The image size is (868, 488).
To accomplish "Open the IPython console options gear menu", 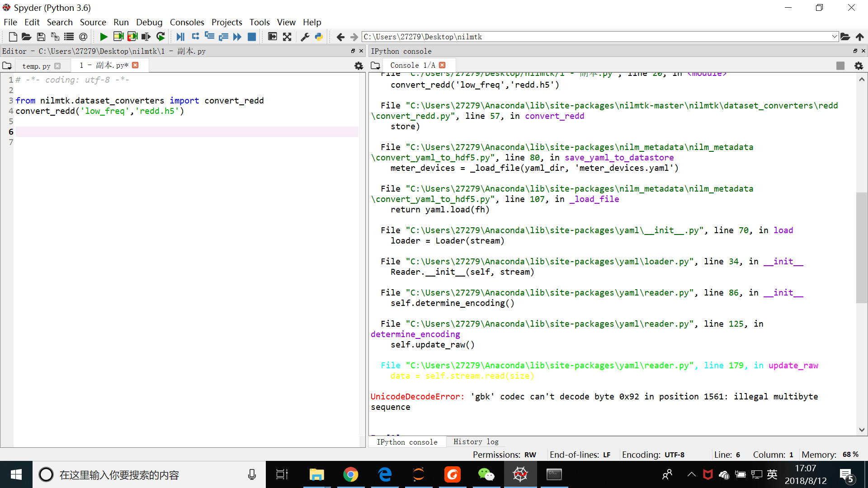I will click(859, 66).
